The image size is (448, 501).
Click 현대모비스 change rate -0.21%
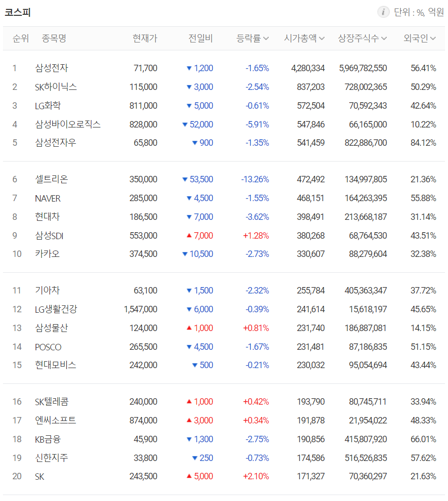(x=257, y=365)
